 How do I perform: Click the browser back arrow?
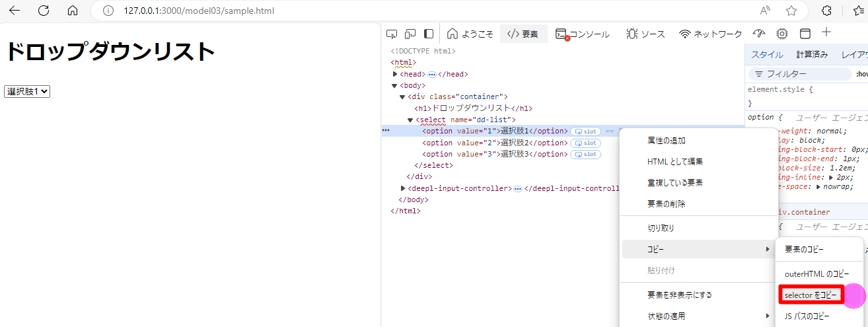click(14, 11)
